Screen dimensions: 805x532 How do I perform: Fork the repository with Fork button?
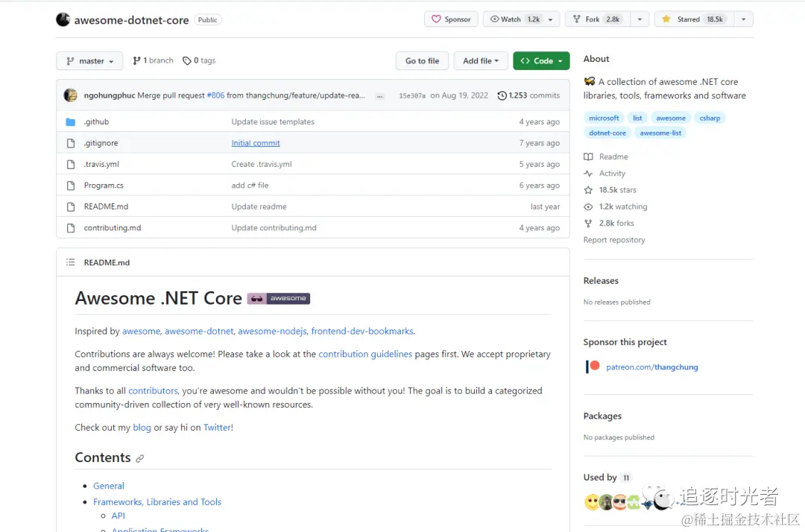click(x=598, y=19)
